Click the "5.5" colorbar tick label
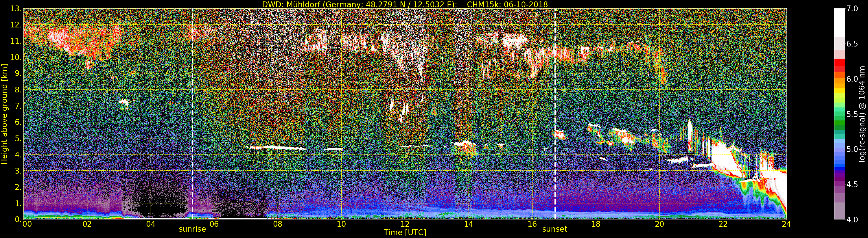Screen dimensions: 868x238 [852, 114]
